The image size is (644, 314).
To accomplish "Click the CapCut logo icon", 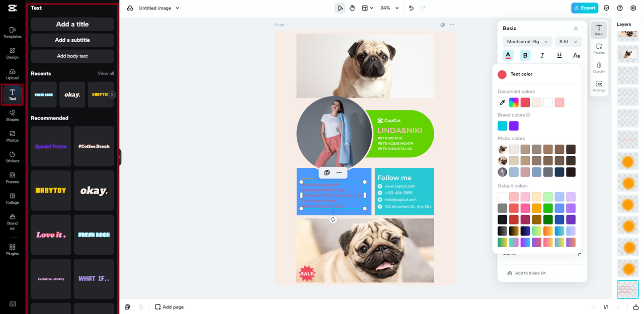I will (12, 9).
